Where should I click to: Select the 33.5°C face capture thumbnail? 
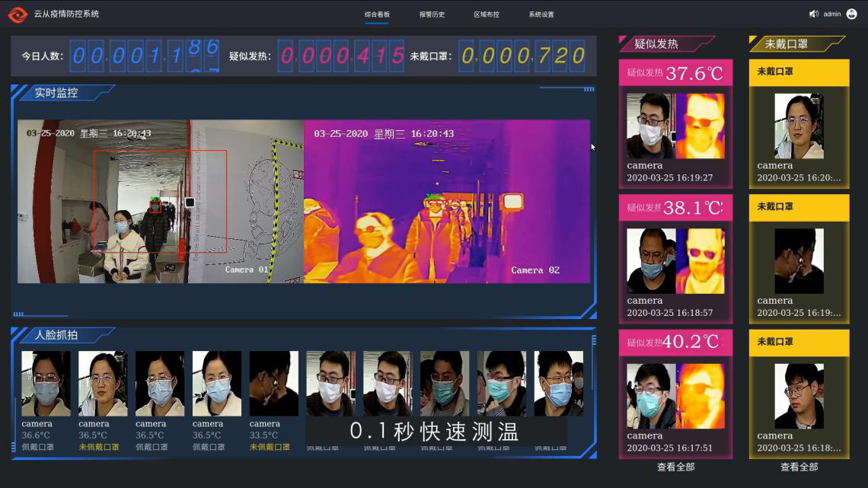point(273,384)
